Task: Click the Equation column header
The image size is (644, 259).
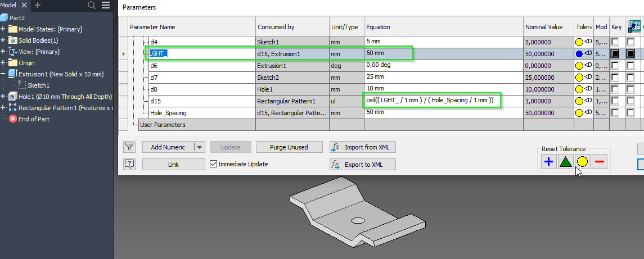Action: click(x=444, y=26)
